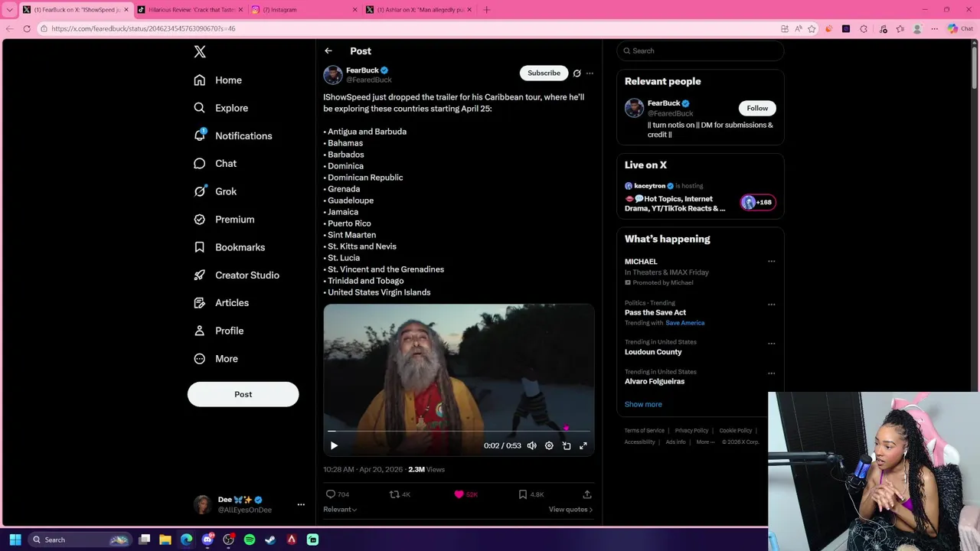Image resolution: width=980 pixels, height=551 pixels.
Task: Open Discord from the taskbar
Action: pos(207,540)
